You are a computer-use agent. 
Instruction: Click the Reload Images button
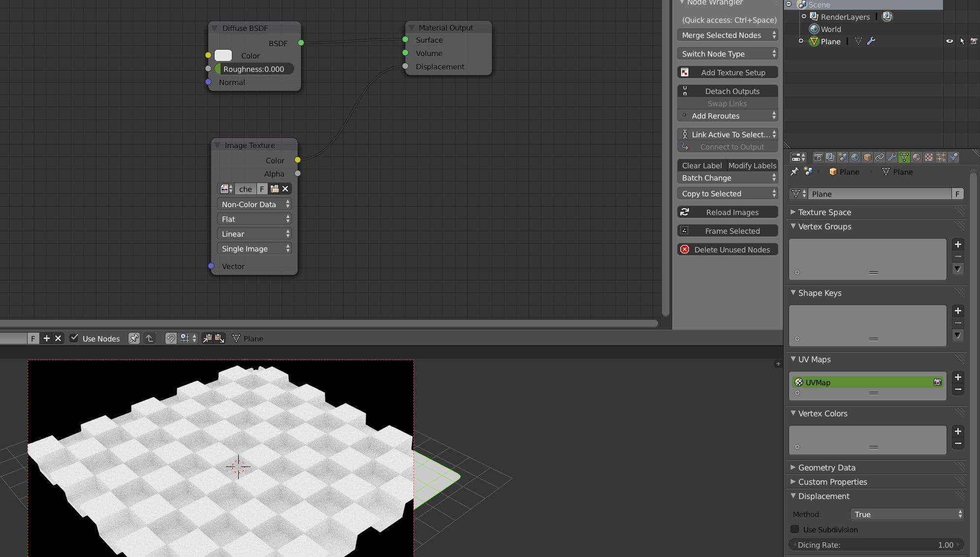coord(727,212)
